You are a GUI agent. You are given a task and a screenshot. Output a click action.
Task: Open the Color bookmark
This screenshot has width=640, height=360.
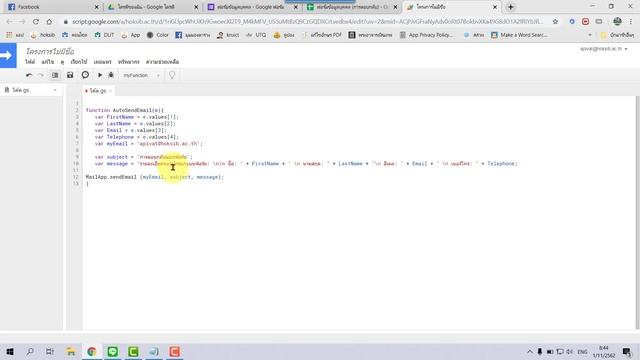pyautogui.click(x=158, y=36)
